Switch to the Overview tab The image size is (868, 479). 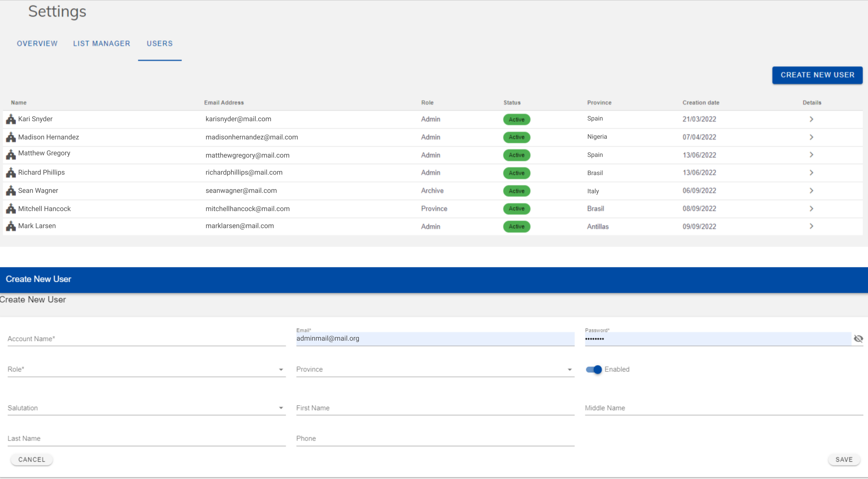pos(37,43)
